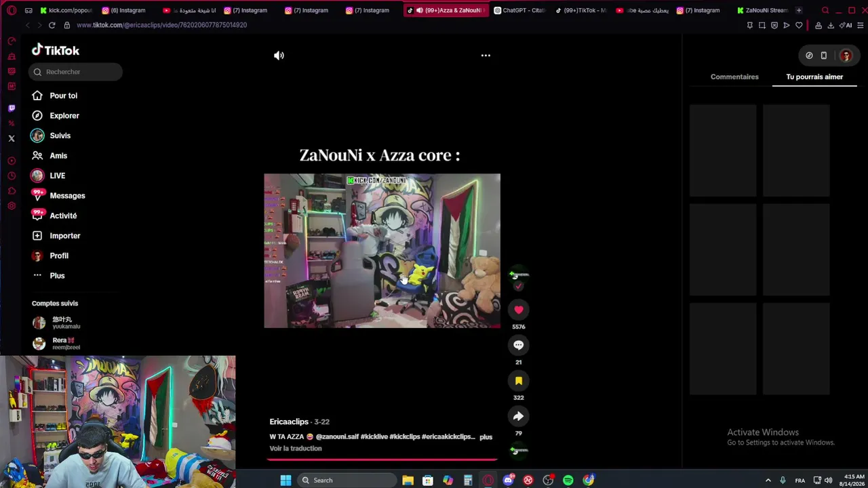Open followed account reemjbreel
The width and height of the screenshot is (868, 488).
57,344
